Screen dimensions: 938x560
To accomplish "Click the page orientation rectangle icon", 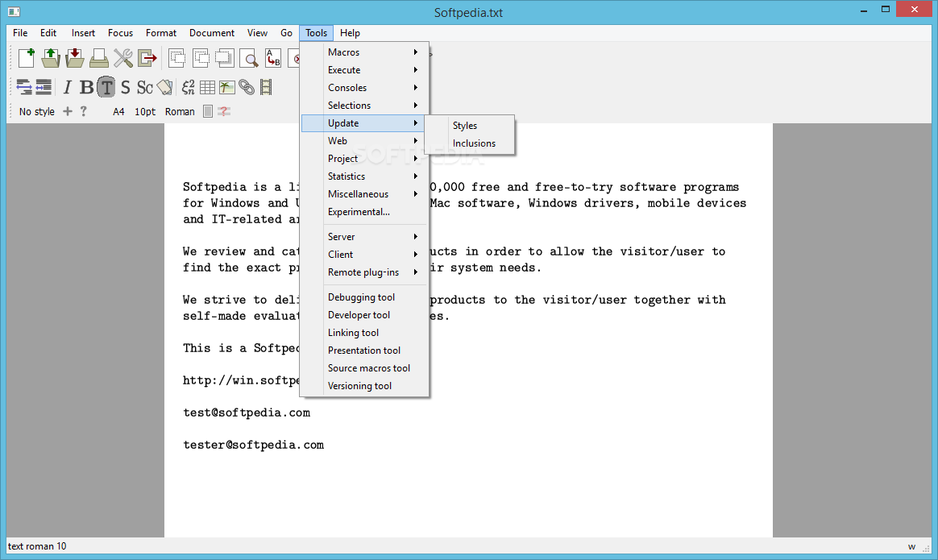I will pyautogui.click(x=208, y=111).
